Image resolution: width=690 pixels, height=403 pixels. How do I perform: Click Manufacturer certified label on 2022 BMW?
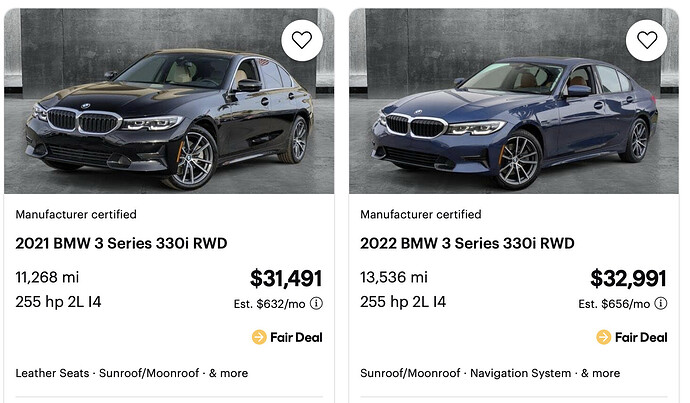pos(420,214)
